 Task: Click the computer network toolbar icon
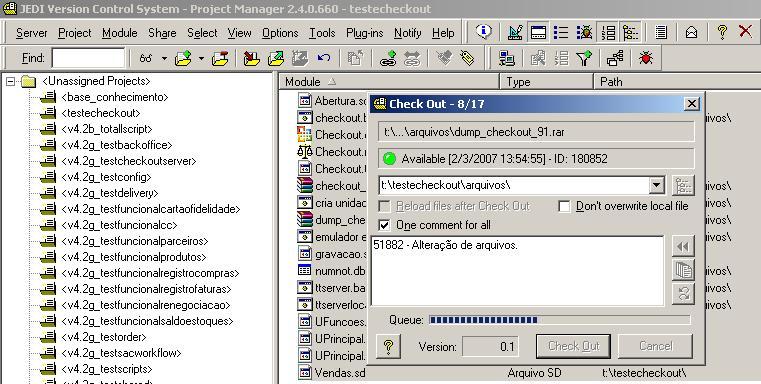[x=507, y=59]
